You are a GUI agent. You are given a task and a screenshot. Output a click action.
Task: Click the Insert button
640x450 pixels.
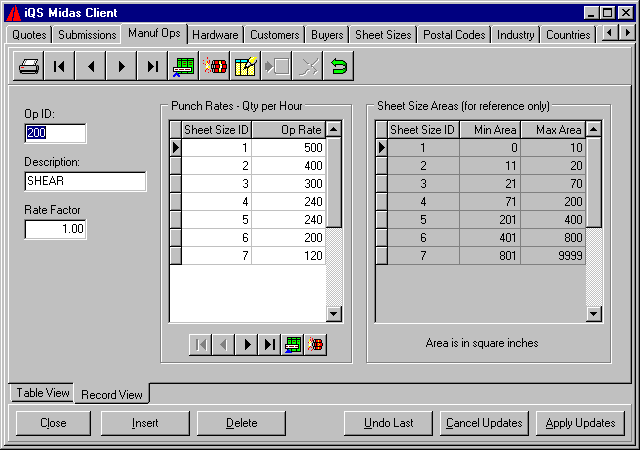pyautogui.click(x=145, y=423)
